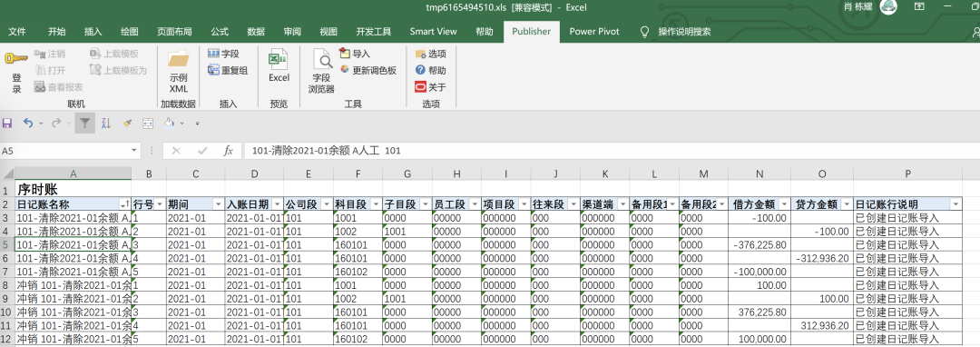
Task: Open filter dropdown for 科目段 column
Action: [x=377, y=204]
